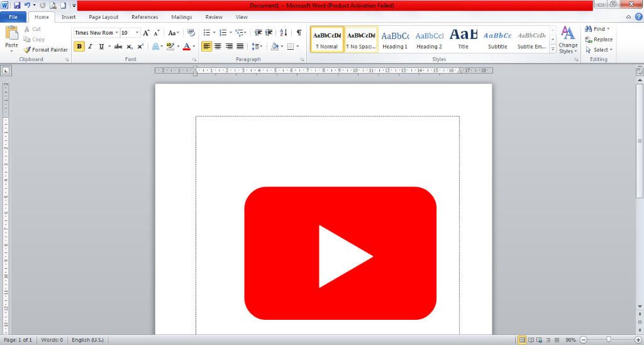Apply the Title style
644x345 pixels.
464,40
